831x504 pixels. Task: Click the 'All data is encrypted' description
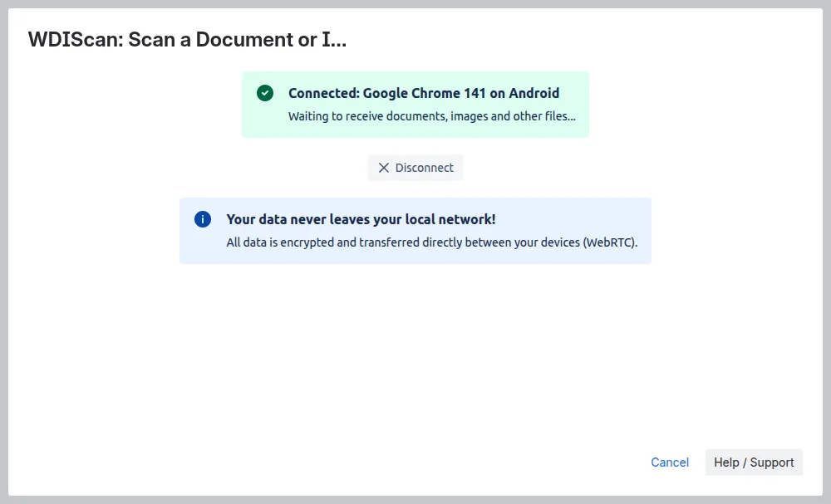pyautogui.click(x=437, y=243)
